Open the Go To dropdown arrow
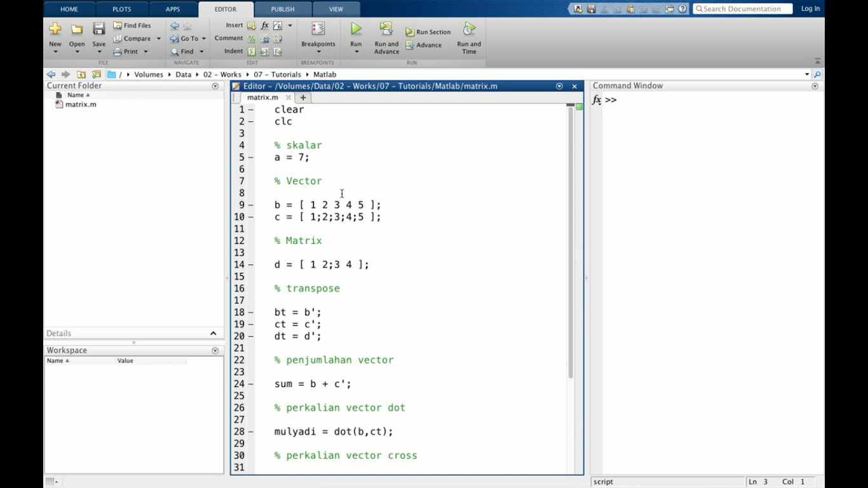The image size is (868, 488). (x=203, y=39)
